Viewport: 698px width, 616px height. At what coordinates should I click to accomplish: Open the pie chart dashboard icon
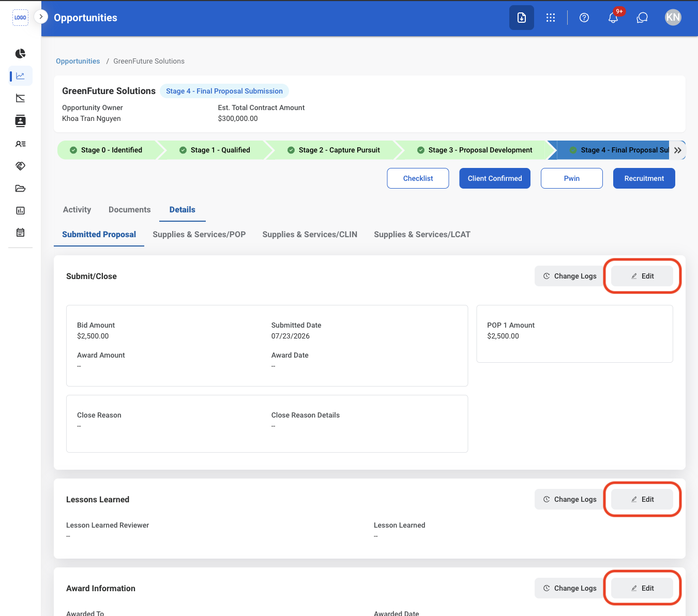pos(20,54)
